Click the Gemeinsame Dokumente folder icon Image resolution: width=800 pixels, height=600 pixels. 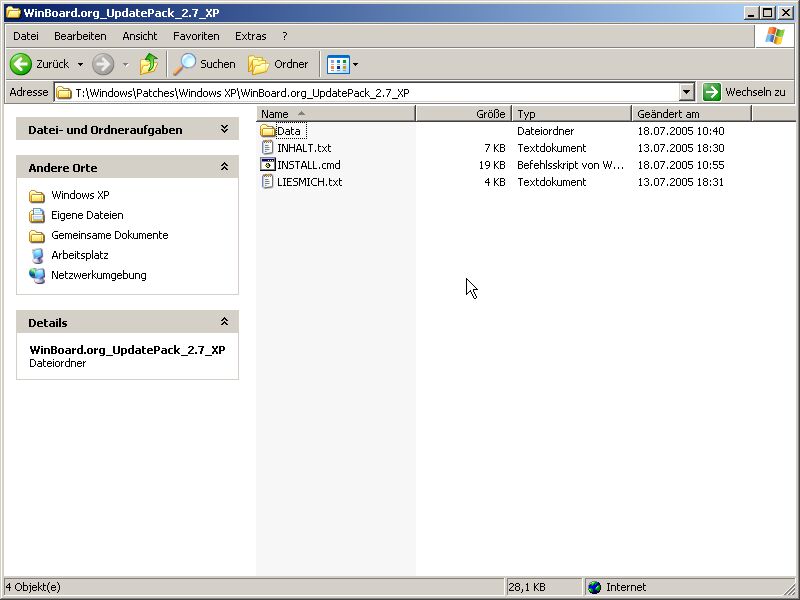click(37, 236)
